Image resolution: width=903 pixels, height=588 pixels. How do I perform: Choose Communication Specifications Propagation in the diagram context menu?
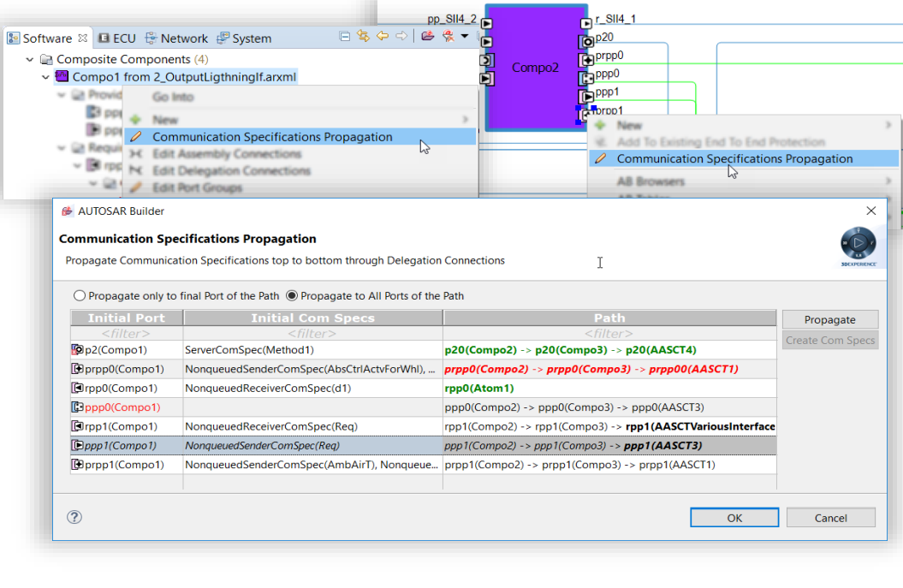744,159
